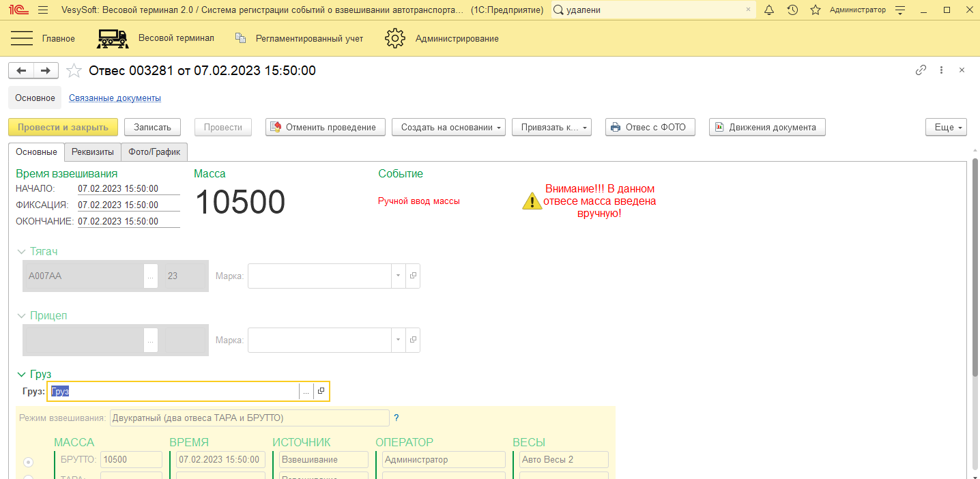The height and width of the screenshot is (479, 980).
Task: Open the history clock icon
Action: [x=792, y=10]
